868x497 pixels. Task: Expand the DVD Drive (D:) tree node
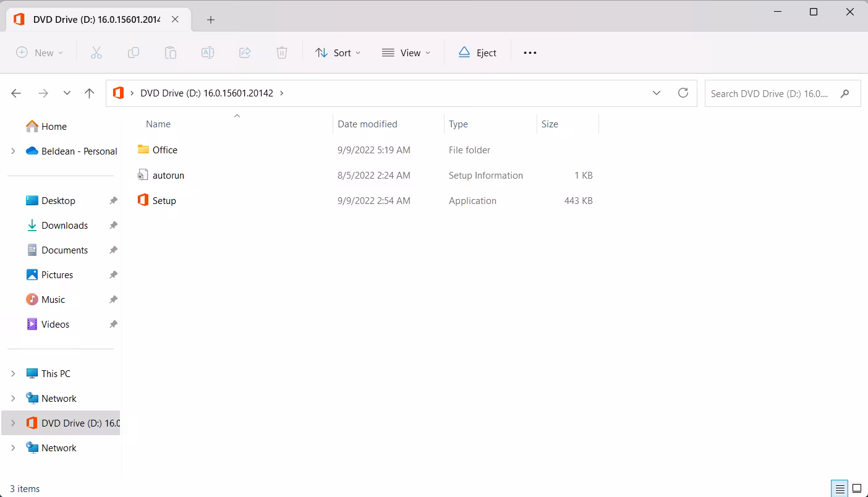tap(13, 423)
